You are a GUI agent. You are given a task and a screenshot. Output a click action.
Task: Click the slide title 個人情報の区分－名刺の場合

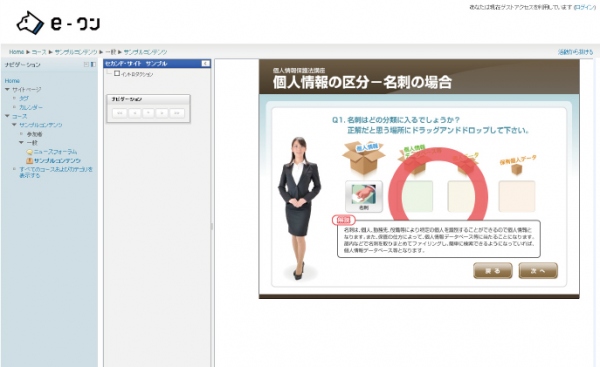(362, 82)
